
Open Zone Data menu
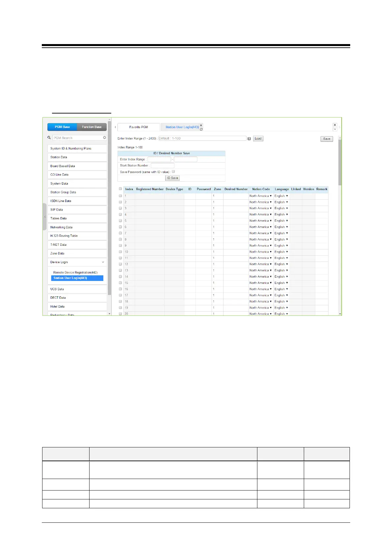pos(77,254)
